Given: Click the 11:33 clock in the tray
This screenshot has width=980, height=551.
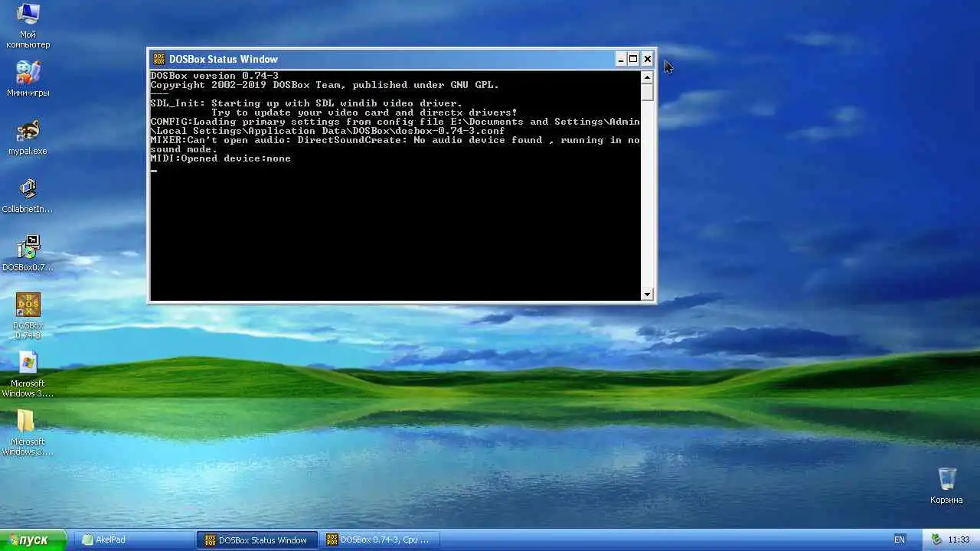Looking at the screenshot, I should [959, 540].
